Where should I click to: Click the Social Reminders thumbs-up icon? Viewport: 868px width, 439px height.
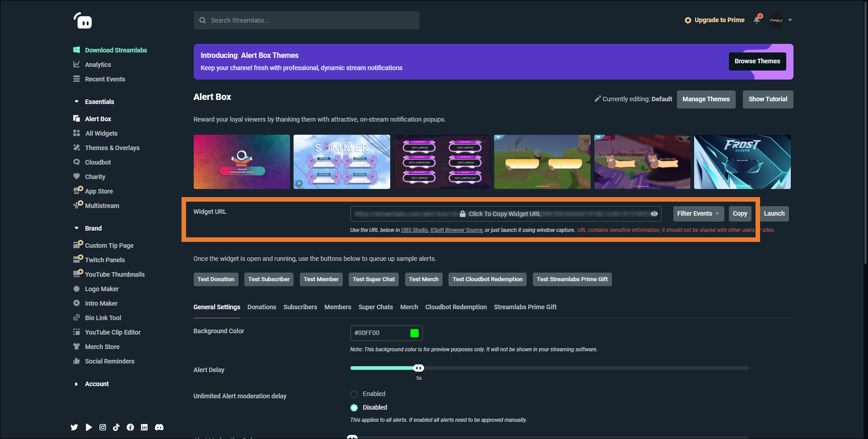(77, 361)
